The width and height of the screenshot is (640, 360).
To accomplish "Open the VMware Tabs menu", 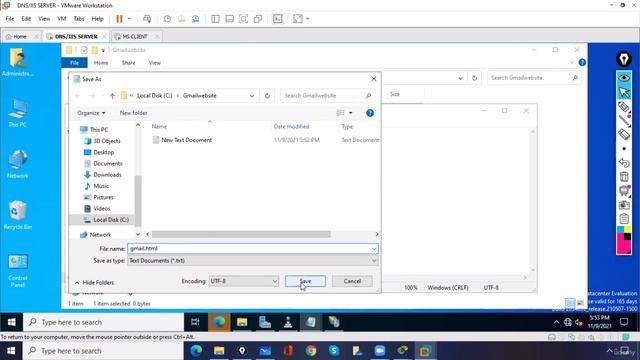I will (79, 19).
